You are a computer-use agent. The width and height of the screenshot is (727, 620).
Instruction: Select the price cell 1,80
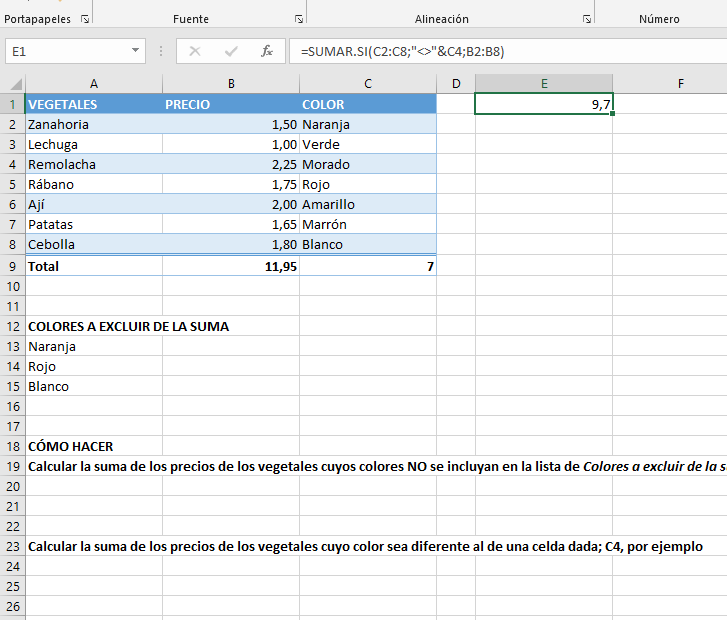231,244
